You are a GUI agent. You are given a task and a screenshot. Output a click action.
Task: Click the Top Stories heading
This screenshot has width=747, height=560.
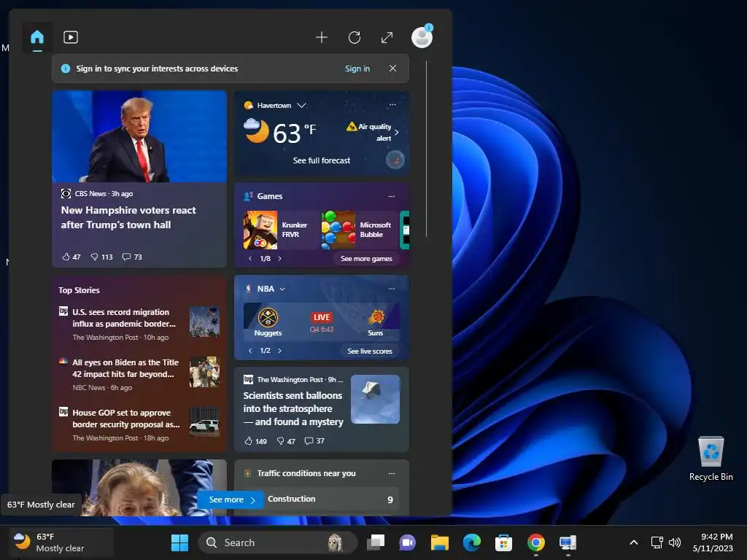point(79,290)
